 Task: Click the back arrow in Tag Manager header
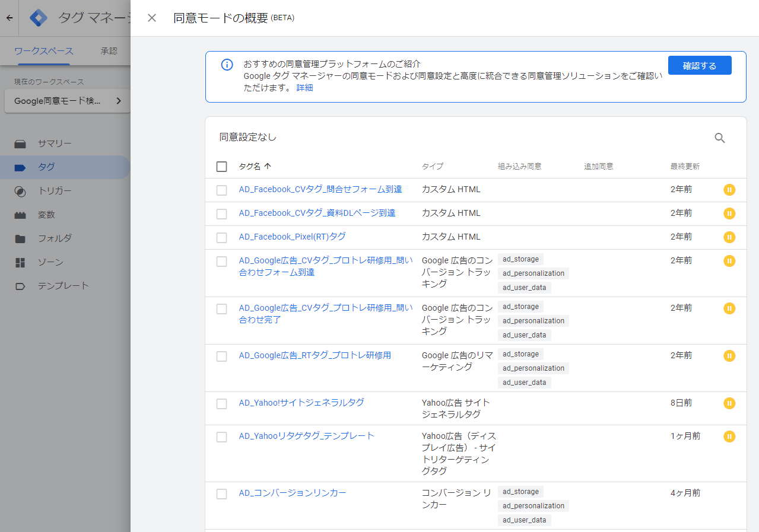pos(9,18)
